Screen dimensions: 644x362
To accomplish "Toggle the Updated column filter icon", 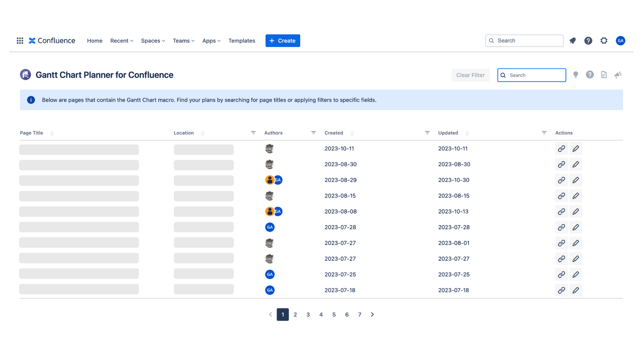I will point(544,133).
